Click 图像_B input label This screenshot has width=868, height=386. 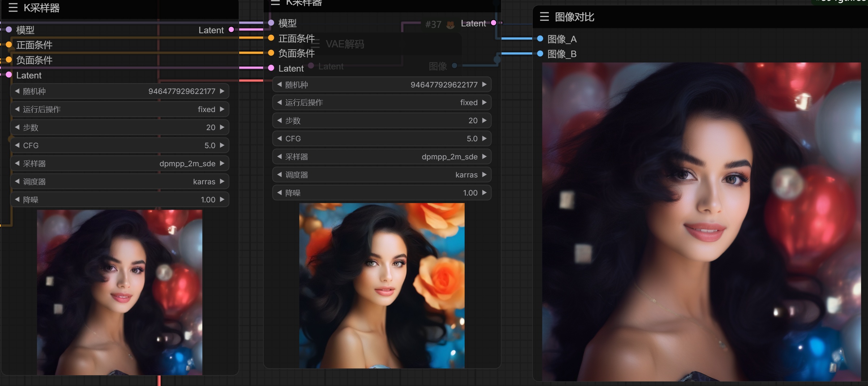(x=562, y=54)
